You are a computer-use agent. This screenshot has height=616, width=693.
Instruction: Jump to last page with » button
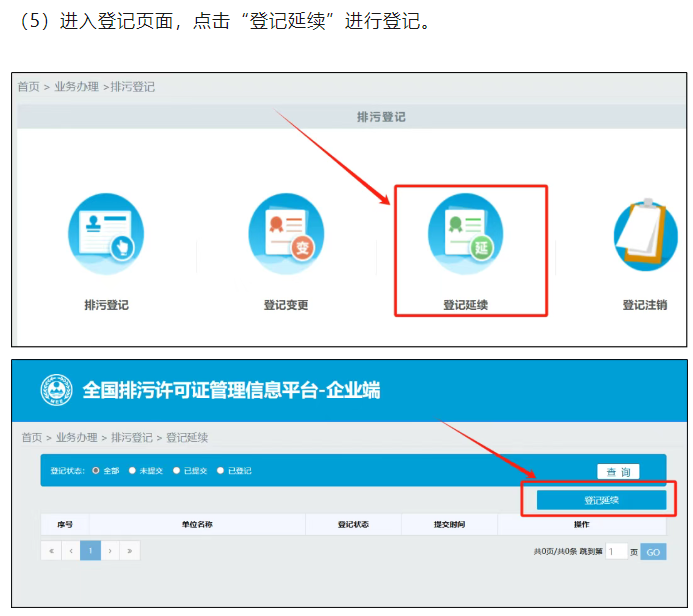coord(130,551)
